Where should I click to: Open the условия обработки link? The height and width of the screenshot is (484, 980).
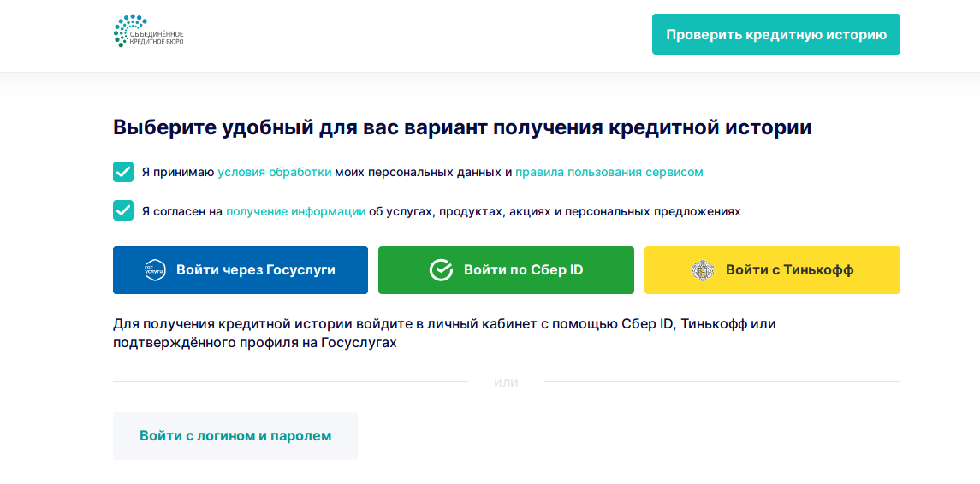pyautogui.click(x=275, y=173)
